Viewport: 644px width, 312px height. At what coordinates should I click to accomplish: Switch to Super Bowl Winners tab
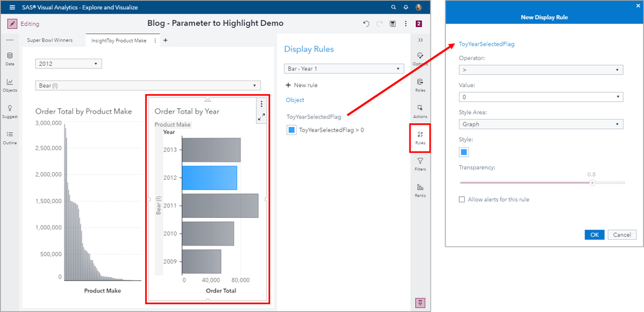(50, 41)
